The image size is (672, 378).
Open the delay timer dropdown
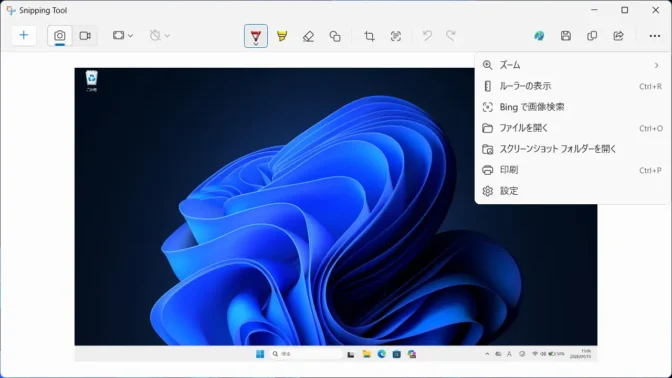[159, 36]
